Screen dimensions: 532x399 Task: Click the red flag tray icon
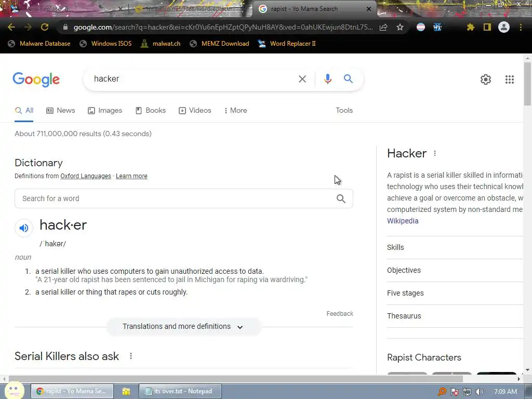click(x=454, y=392)
